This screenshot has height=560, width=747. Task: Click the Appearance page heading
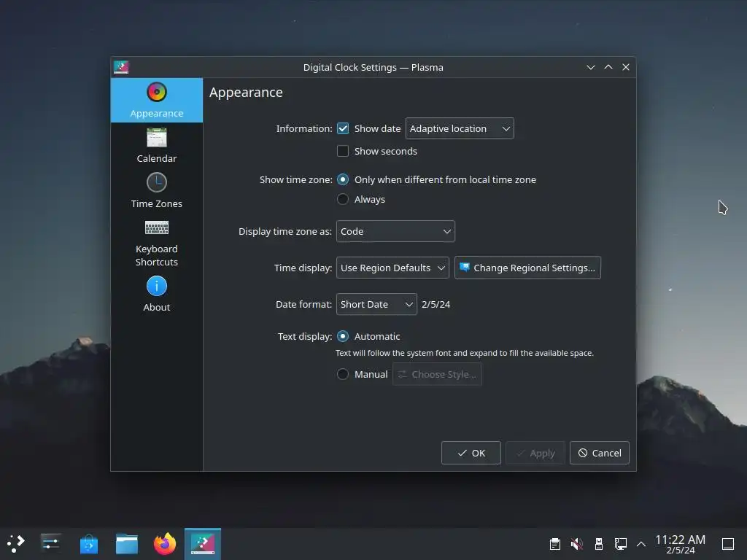247,93
